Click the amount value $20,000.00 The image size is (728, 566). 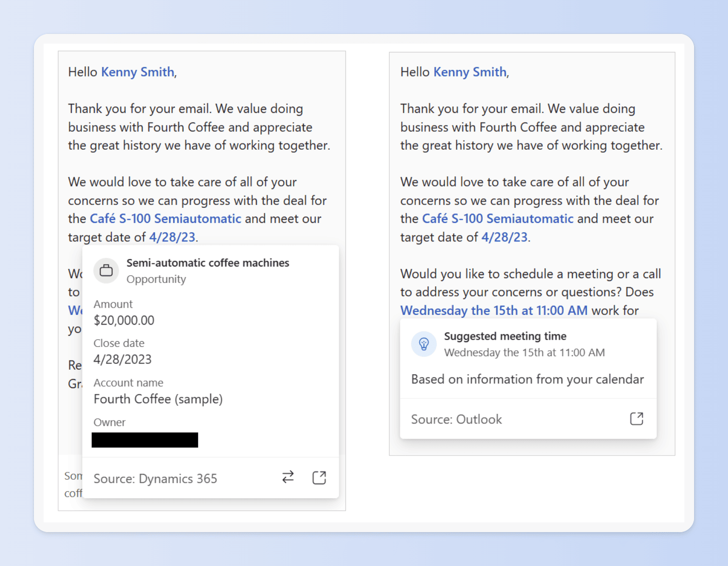pos(124,320)
